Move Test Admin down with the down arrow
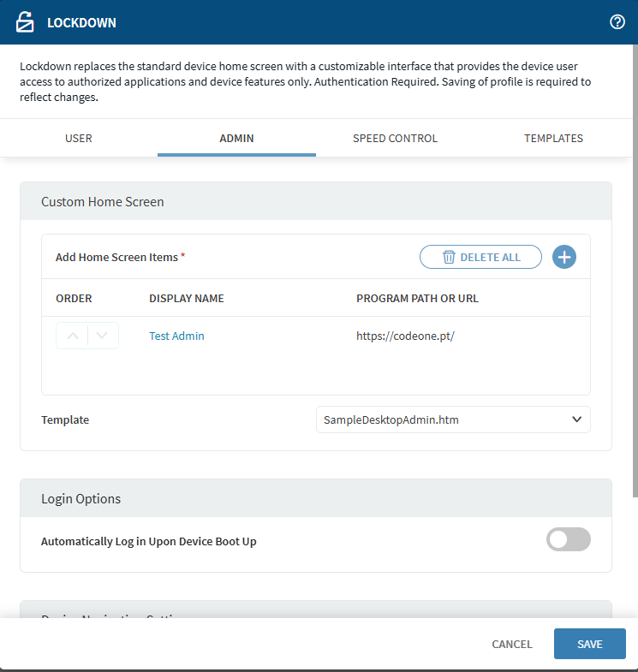 103,336
